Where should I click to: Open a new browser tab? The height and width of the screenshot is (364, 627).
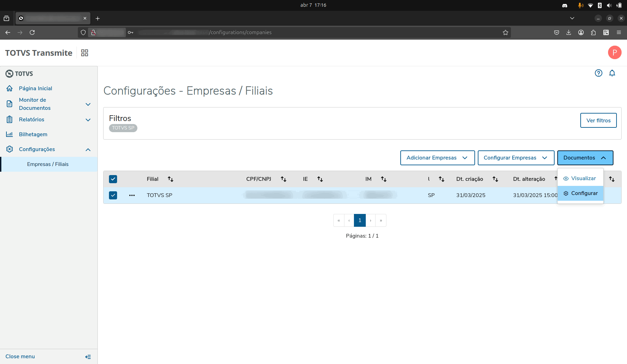pyautogui.click(x=98, y=18)
